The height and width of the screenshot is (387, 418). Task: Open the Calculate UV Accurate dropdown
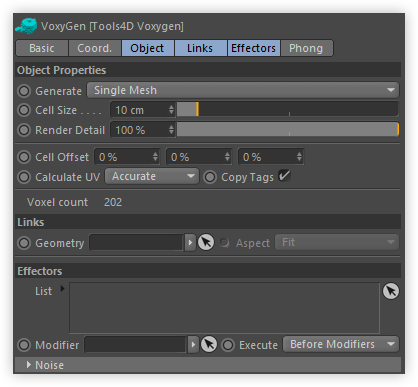[x=152, y=176]
